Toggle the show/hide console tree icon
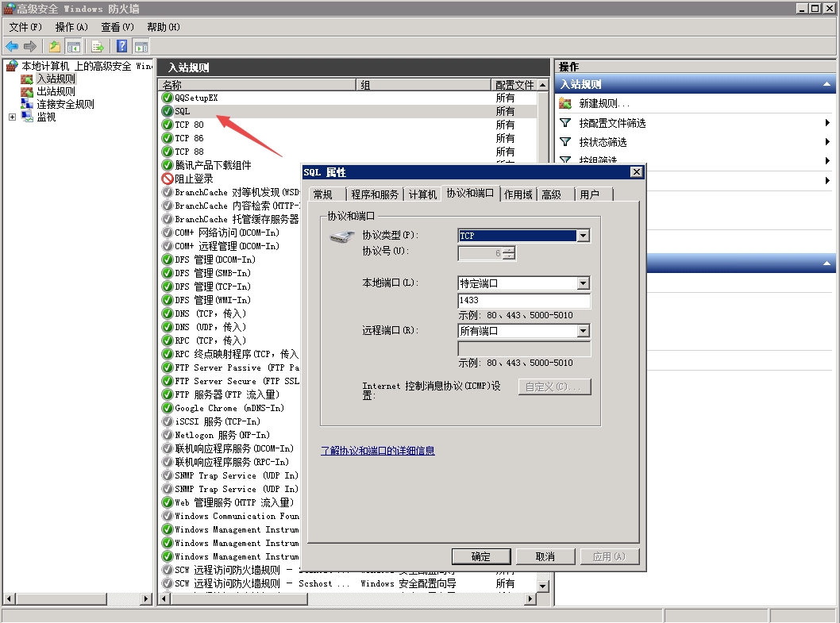 click(x=74, y=47)
